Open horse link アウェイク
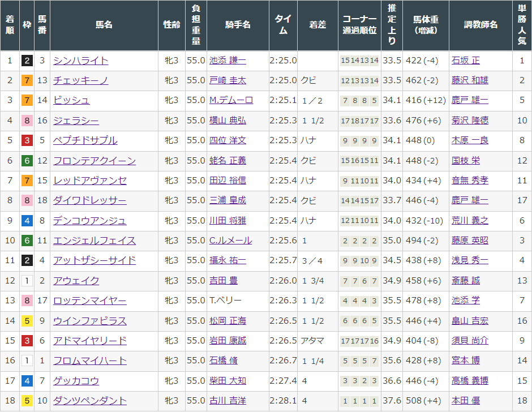 tap(76, 281)
